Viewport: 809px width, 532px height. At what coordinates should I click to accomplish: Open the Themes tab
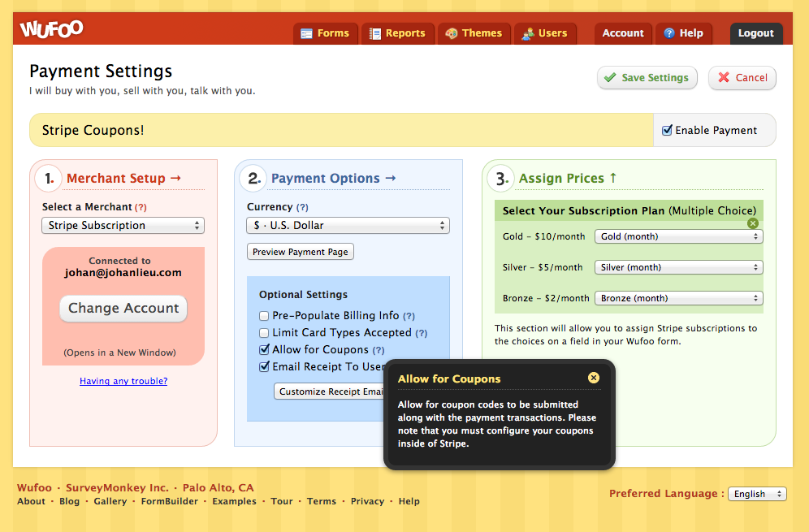pyautogui.click(x=474, y=33)
